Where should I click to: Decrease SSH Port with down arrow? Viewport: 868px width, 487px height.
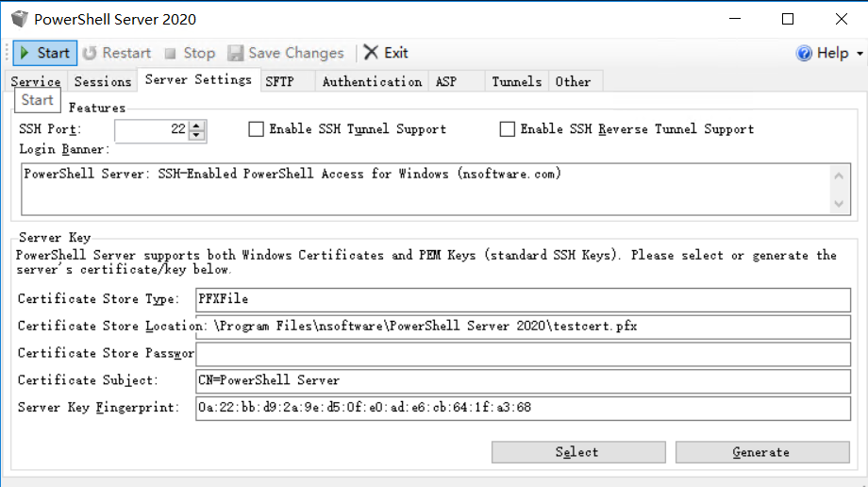click(x=196, y=135)
